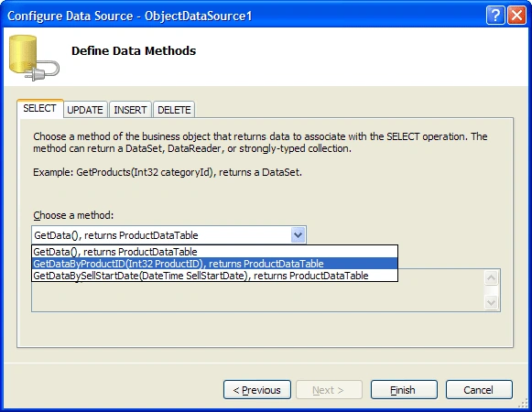The height and width of the screenshot is (412, 532).
Task: Click the Finish button
Action: pyautogui.click(x=404, y=390)
